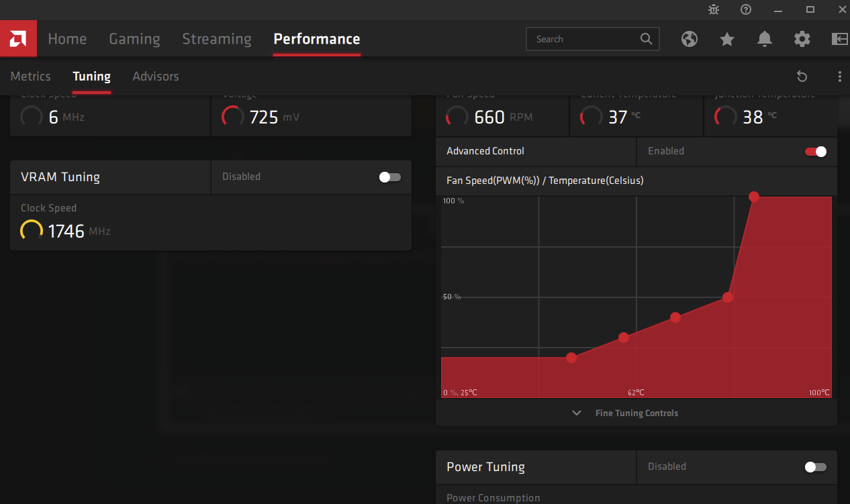
Task: Click the 62°C axis label on graph
Action: 636,393
